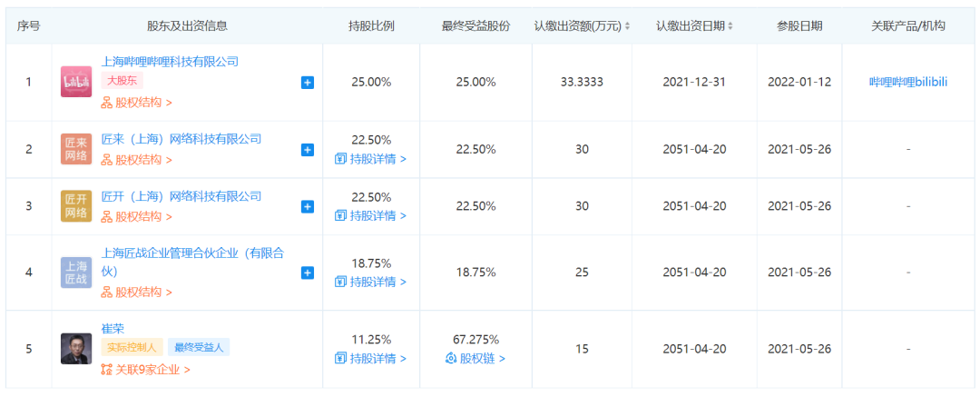The width and height of the screenshot is (980, 397).
Task: Select the 18.75% final beneficial share cell
Action: [x=475, y=273]
